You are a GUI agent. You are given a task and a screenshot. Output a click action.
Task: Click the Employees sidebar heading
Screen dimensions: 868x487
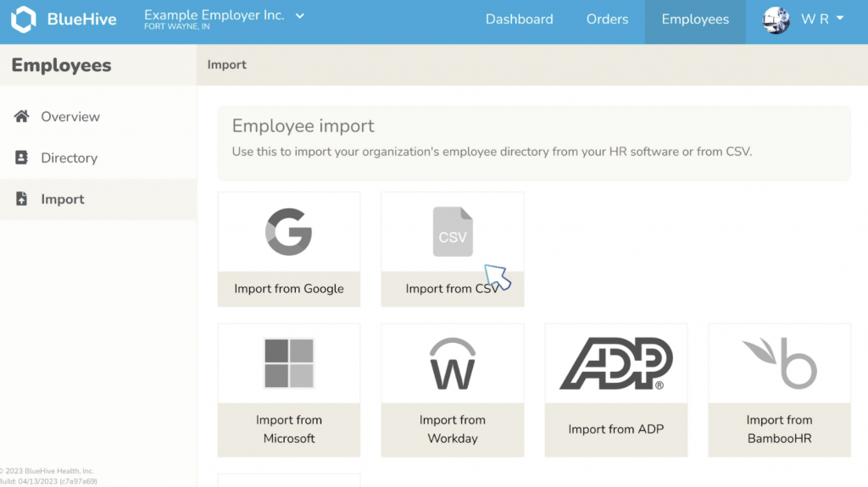[x=61, y=65]
